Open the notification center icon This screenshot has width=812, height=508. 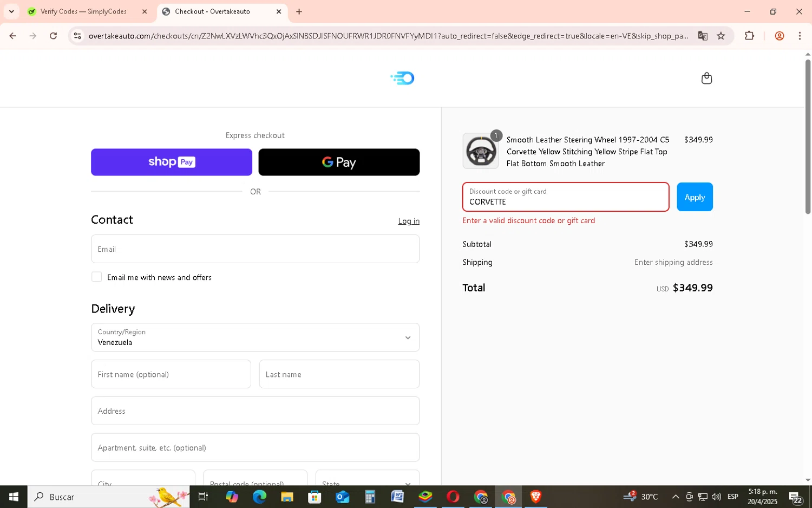[x=795, y=497]
